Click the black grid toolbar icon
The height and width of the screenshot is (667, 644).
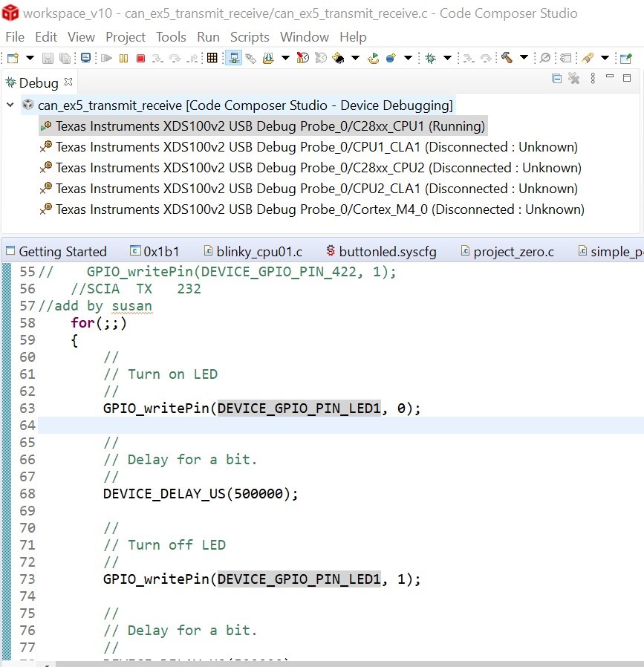coord(212,58)
